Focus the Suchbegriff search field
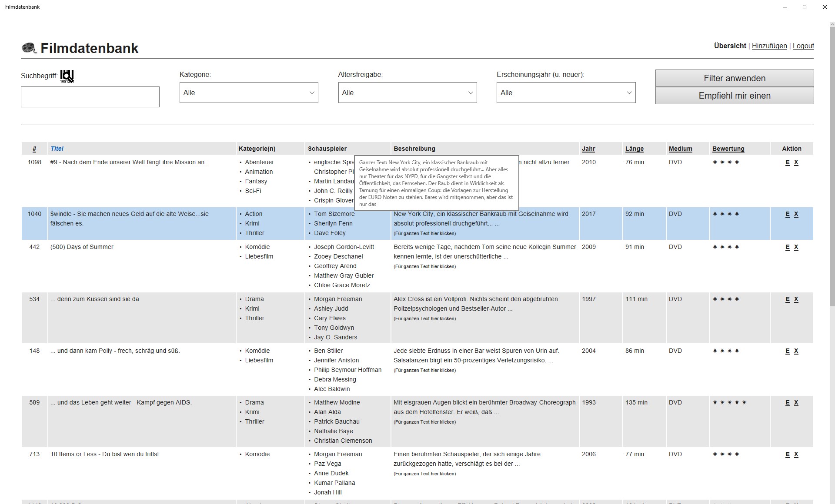The width and height of the screenshot is (835, 504). 90,97
